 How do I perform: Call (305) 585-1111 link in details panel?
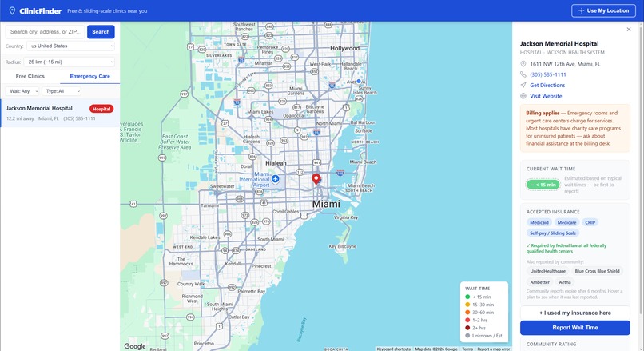pyautogui.click(x=548, y=74)
